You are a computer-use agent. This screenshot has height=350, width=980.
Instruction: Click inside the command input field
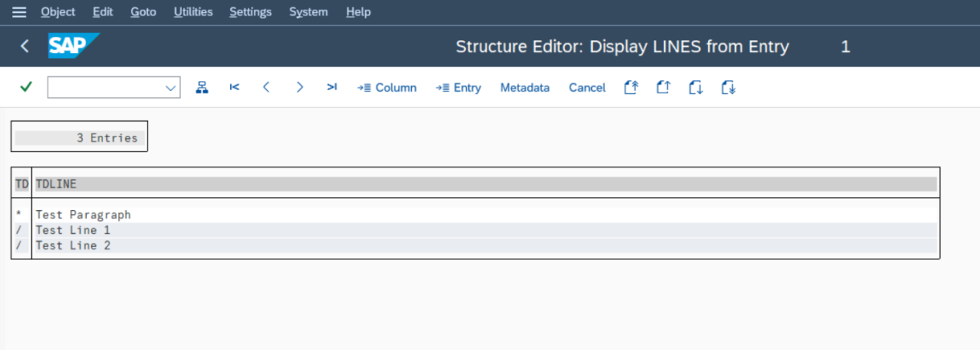point(105,88)
